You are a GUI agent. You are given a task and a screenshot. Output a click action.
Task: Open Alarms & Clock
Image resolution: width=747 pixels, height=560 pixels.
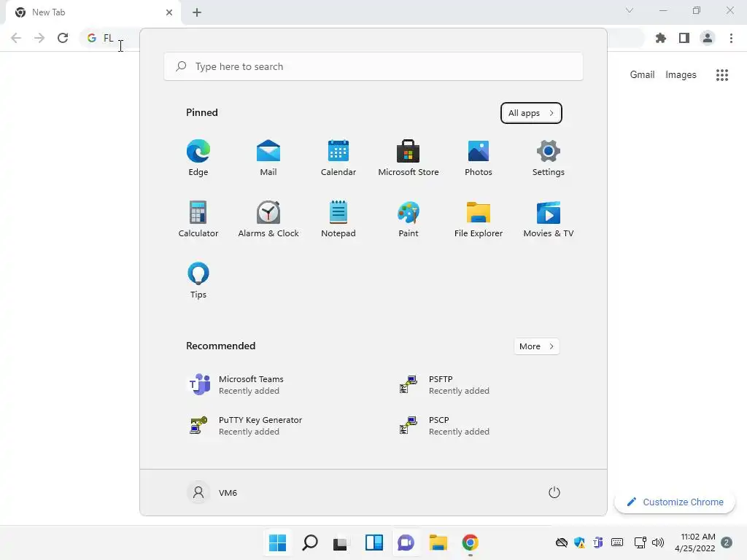pyautogui.click(x=268, y=219)
